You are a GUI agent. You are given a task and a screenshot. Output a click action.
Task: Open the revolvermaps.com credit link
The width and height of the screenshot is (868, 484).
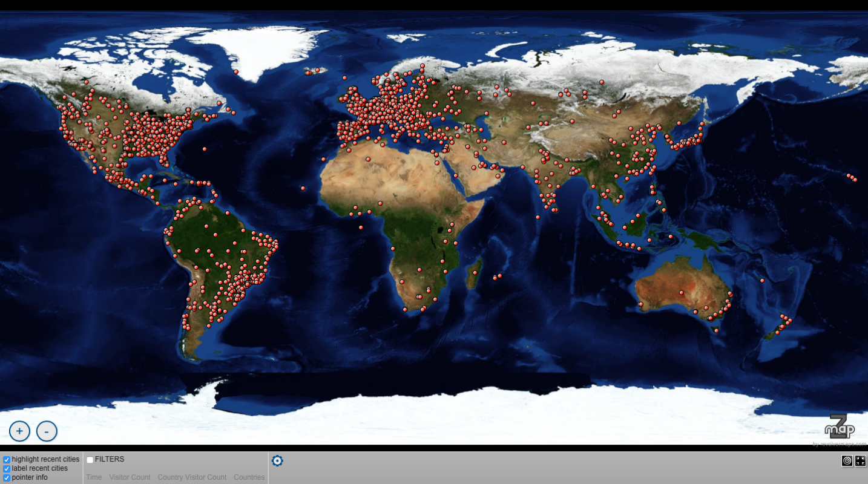click(x=840, y=444)
